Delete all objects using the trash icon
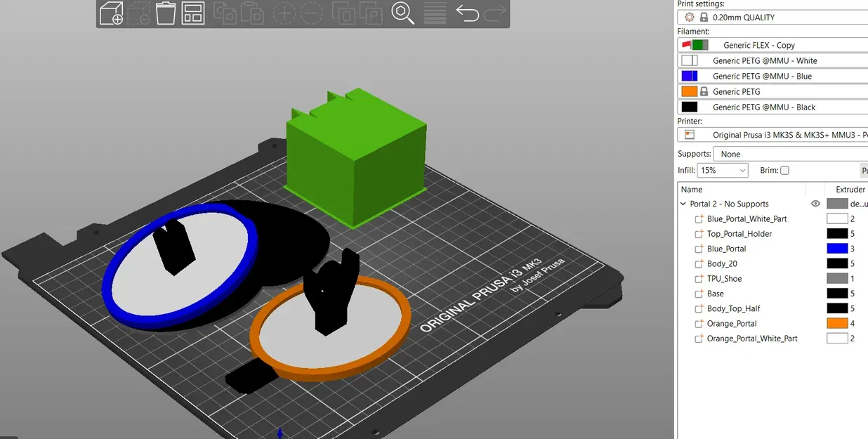Image resolution: width=868 pixels, height=439 pixels. pyautogui.click(x=166, y=13)
